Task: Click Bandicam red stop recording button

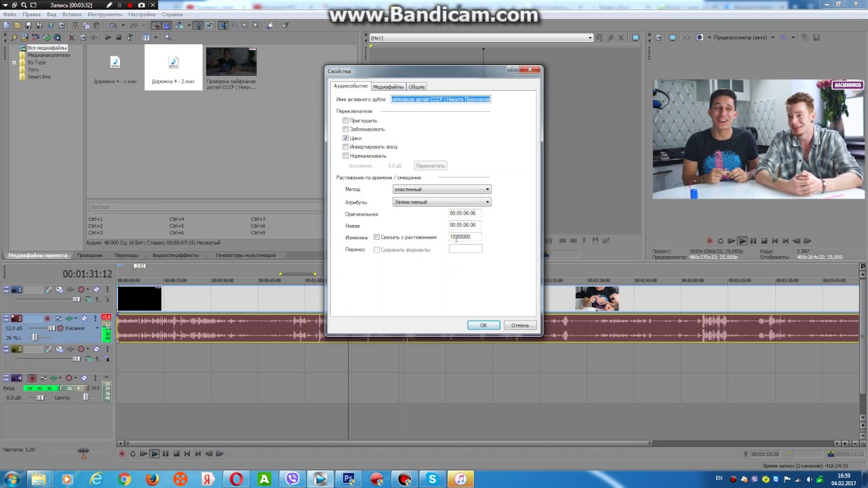Action: click(130, 5)
